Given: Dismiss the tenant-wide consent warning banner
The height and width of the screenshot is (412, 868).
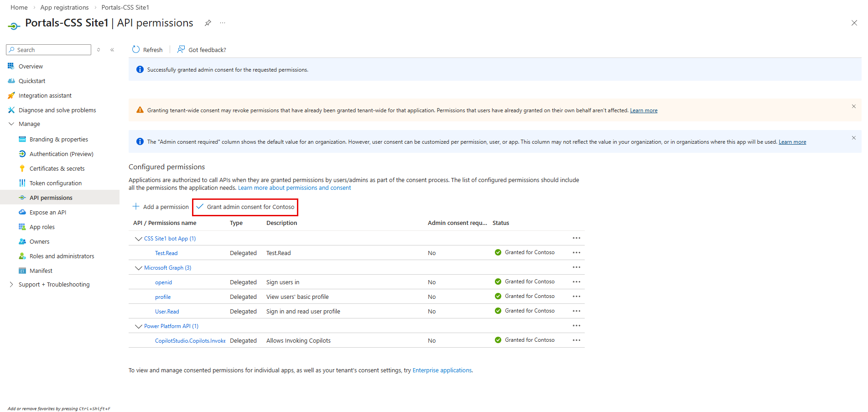Looking at the screenshot, I should 853,106.
